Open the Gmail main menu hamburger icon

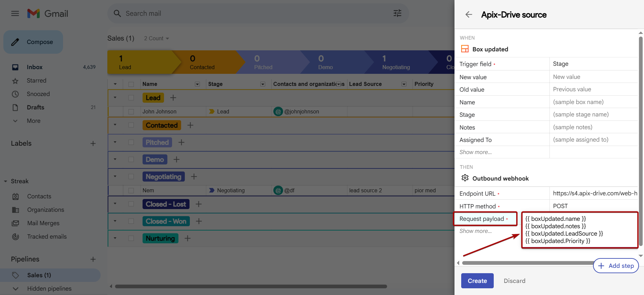click(x=15, y=13)
